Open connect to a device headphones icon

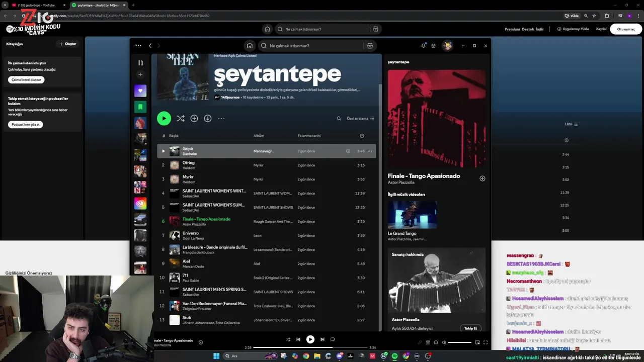pos(436,342)
